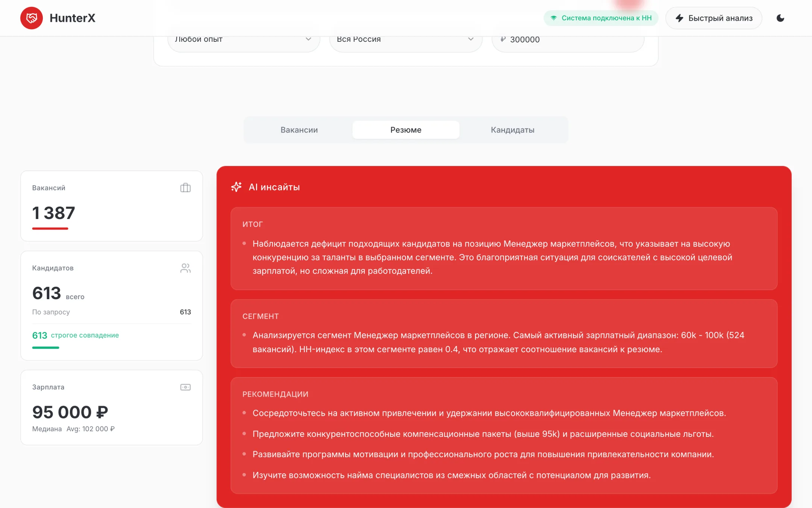Click the wifi icon in connection status badge
The height and width of the screenshot is (508, 812).
point(554,18)
